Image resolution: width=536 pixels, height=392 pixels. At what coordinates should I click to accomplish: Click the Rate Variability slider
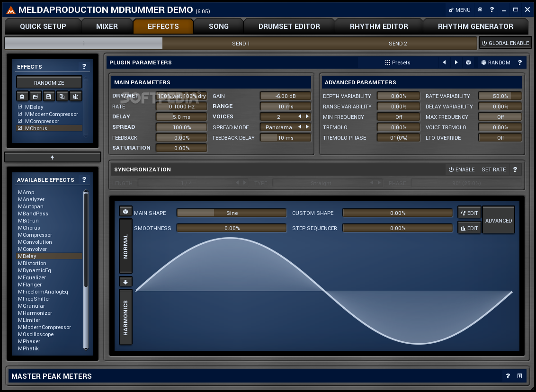click(x=500, y=96)
